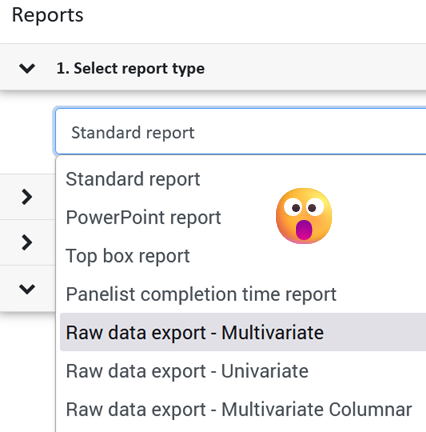This screenshot has width=426, height=432.
Task: Collapse the bottom section with down chevron
Action: 27,289
